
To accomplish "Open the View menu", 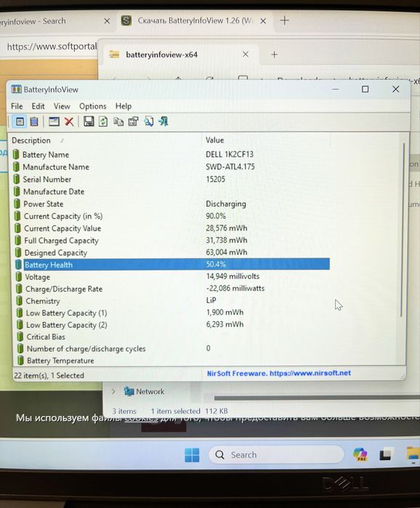I will (62, 106).
